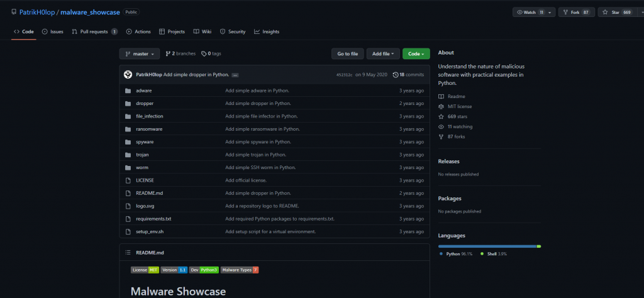Click the languages percentage bar
This screenshot has width=644, height=298.
(489, 246)
